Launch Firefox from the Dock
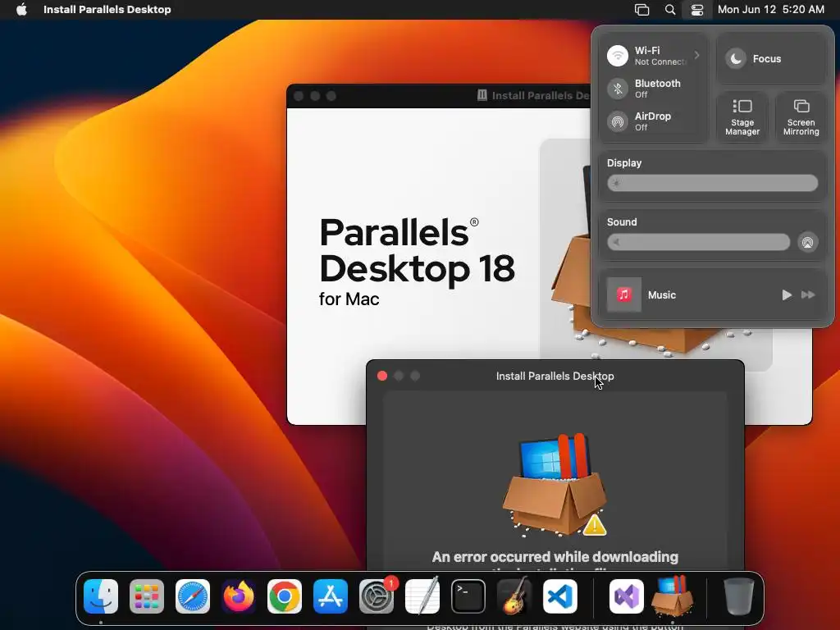The height and width of the screenshot is (630, 840). 239,596
